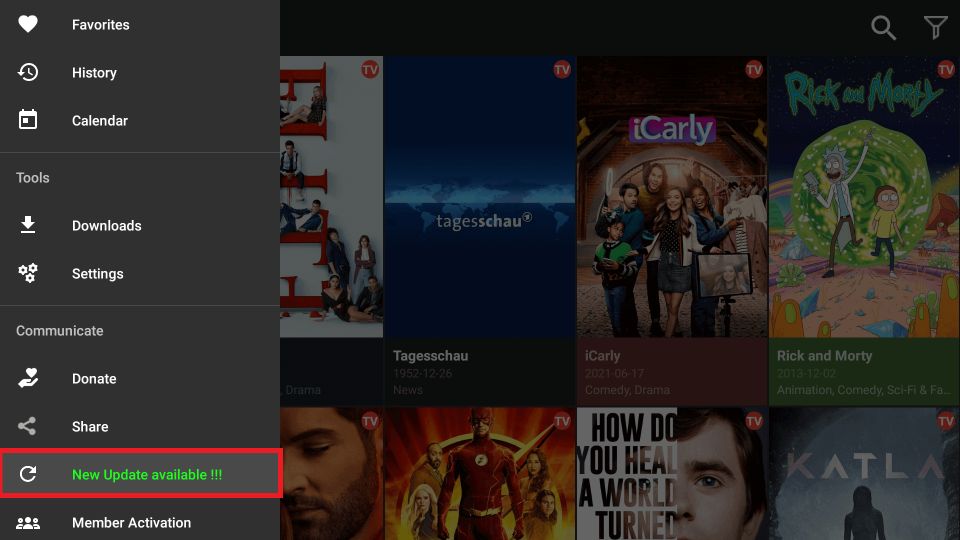Open the filter funnel icon
960x540 pixels.
tap(935, 28)
